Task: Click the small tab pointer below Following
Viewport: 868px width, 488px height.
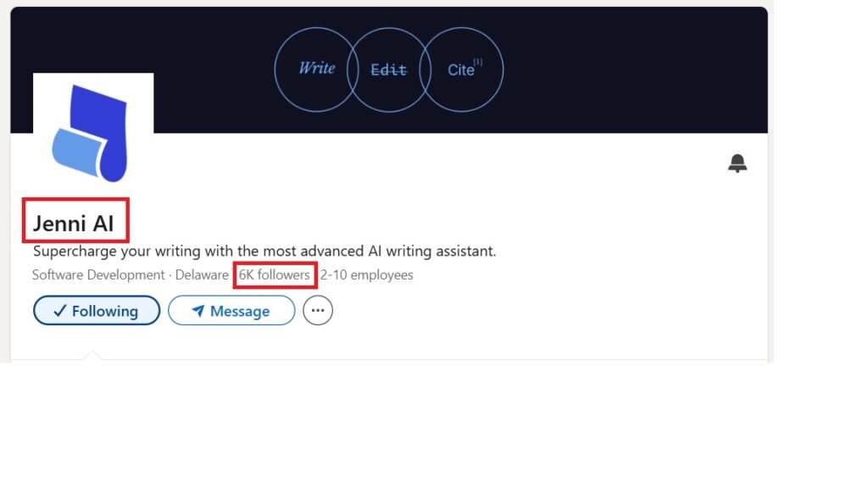Action: [92, 355]
